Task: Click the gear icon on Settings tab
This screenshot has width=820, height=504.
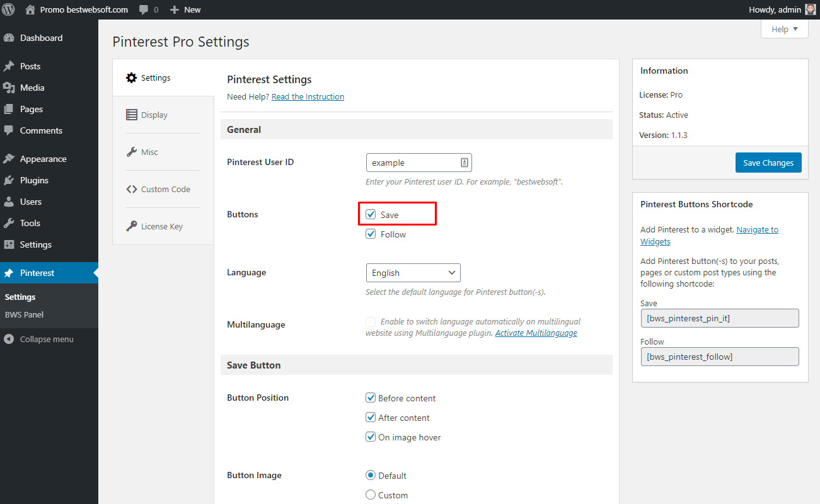Action: (131, 77)
